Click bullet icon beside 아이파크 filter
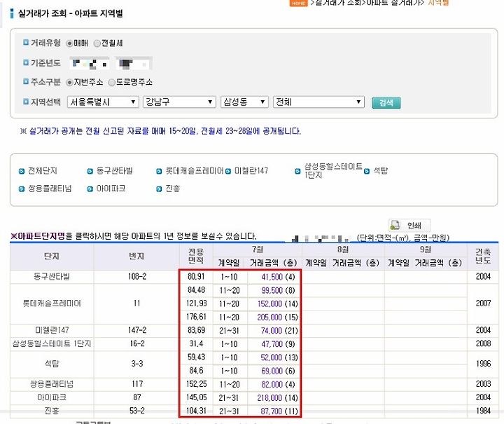 point(90,189)
